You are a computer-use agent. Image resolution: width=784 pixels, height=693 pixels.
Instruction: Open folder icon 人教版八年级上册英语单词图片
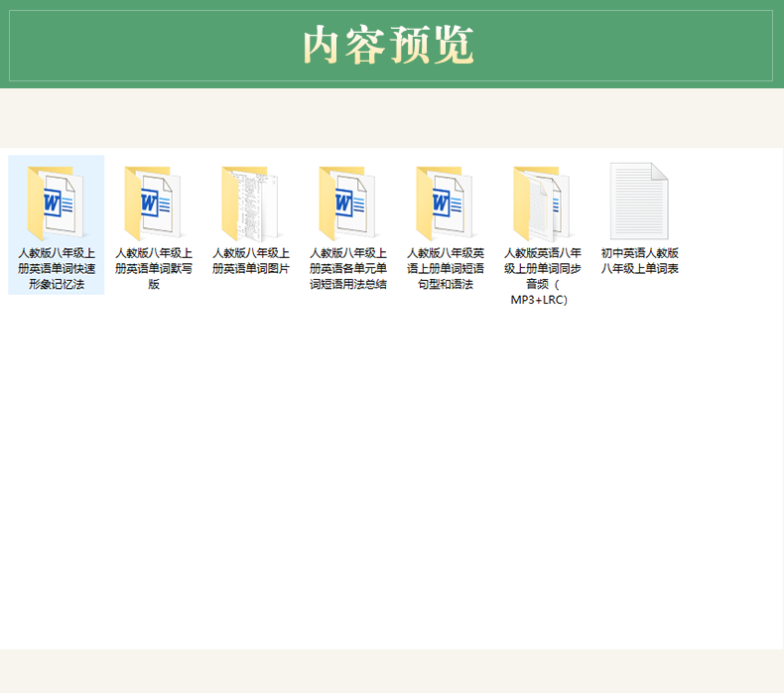(x=250, y=203)
